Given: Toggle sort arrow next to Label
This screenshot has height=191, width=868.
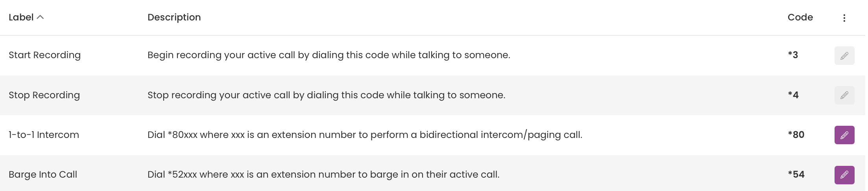Looking at the screenshot, I should (40, 17).
